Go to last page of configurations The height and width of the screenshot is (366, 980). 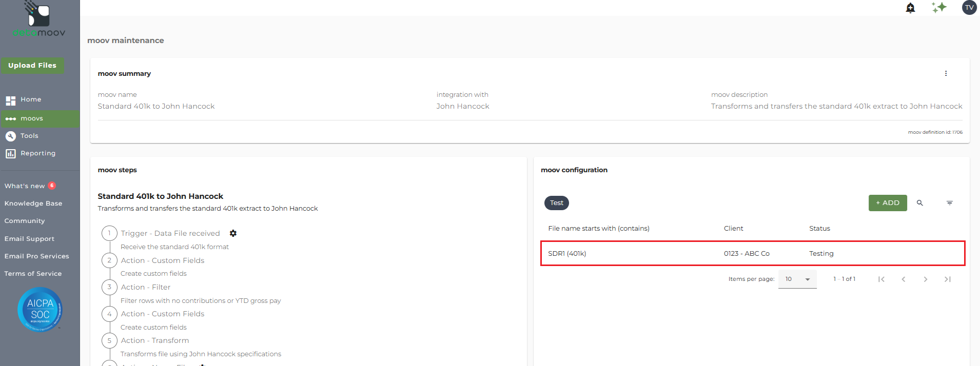tap(948, 279)
